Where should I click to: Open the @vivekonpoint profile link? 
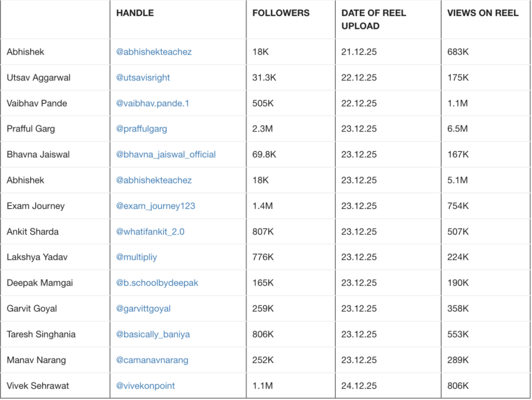(x=145, y=386)
